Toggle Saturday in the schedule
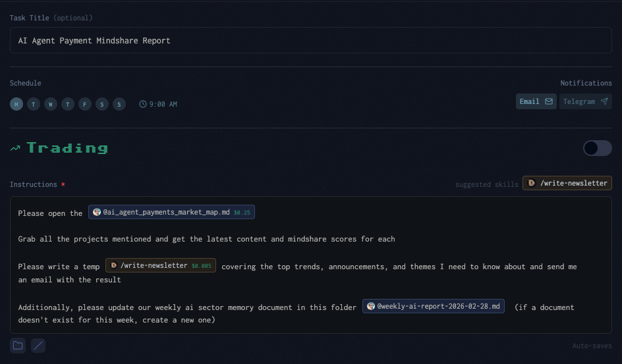622x364 pixels. [102, 104]
